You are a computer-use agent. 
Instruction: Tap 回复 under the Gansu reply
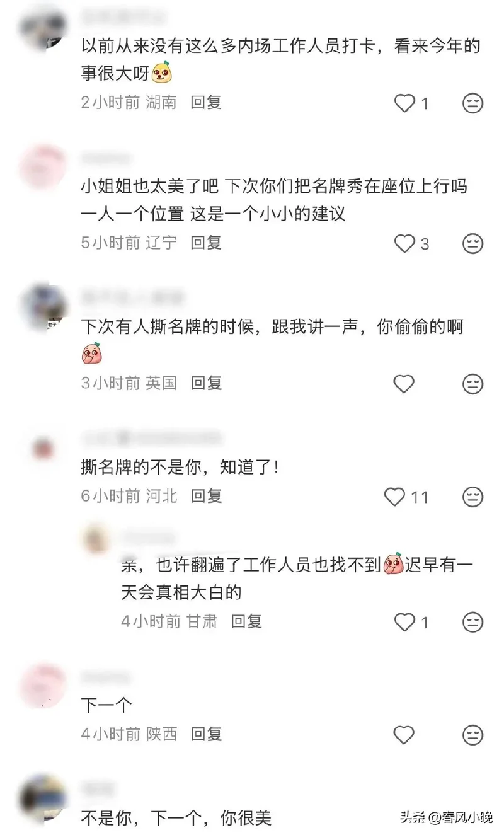[x=246, y=621]
